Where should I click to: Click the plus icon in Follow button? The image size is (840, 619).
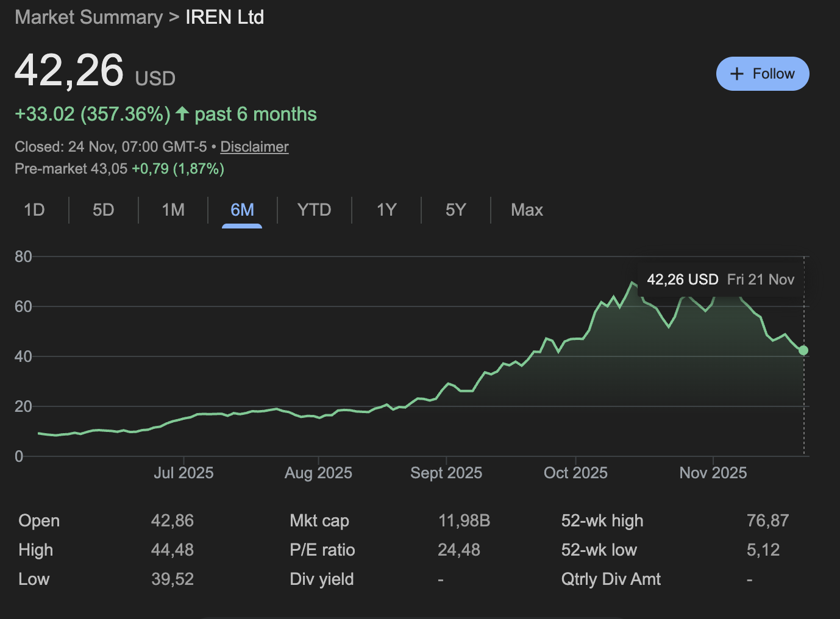pyautogui.click(x=737, y=74)
